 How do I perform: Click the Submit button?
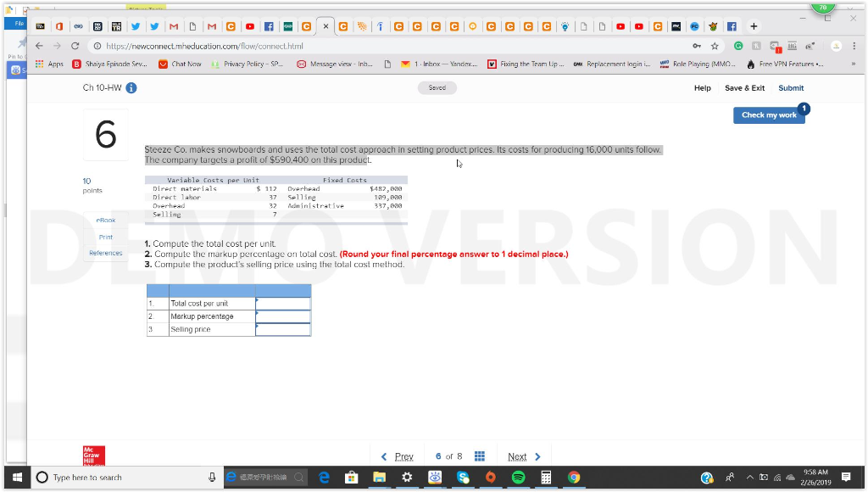[x=790, y=87]
